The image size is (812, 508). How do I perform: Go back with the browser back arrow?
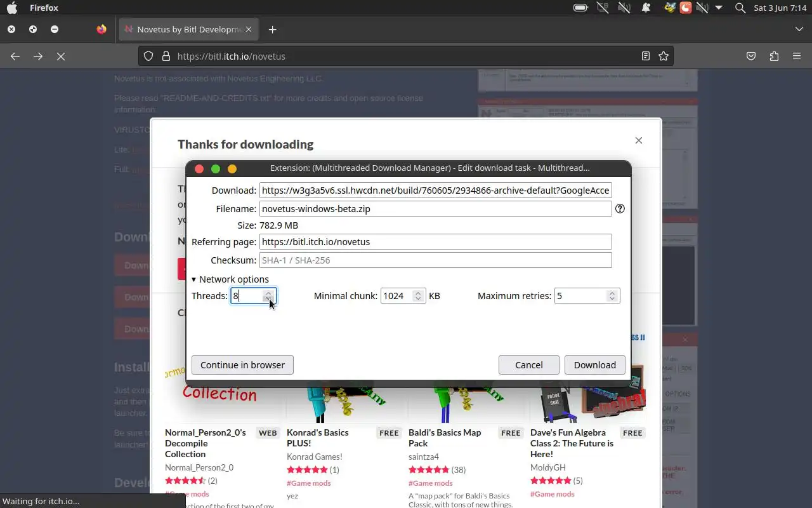[15, 56]
